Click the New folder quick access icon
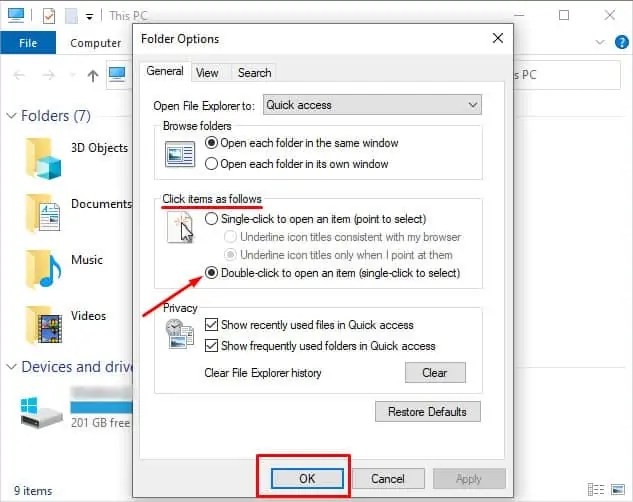 point(71,16)
